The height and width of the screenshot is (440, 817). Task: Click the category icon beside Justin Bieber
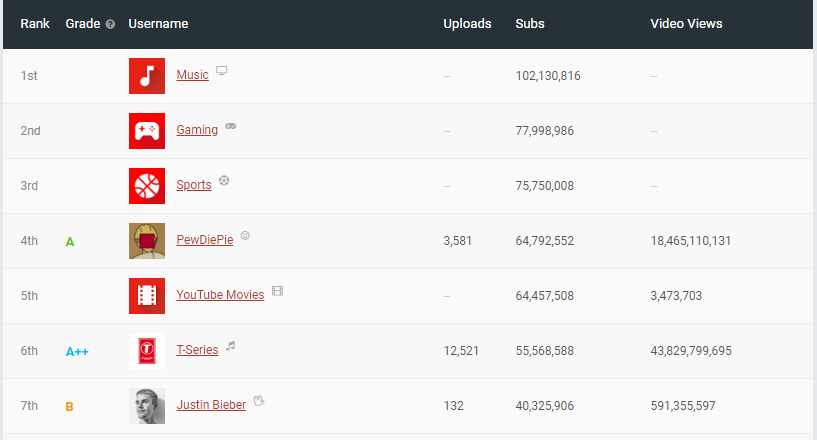[258, 400]
